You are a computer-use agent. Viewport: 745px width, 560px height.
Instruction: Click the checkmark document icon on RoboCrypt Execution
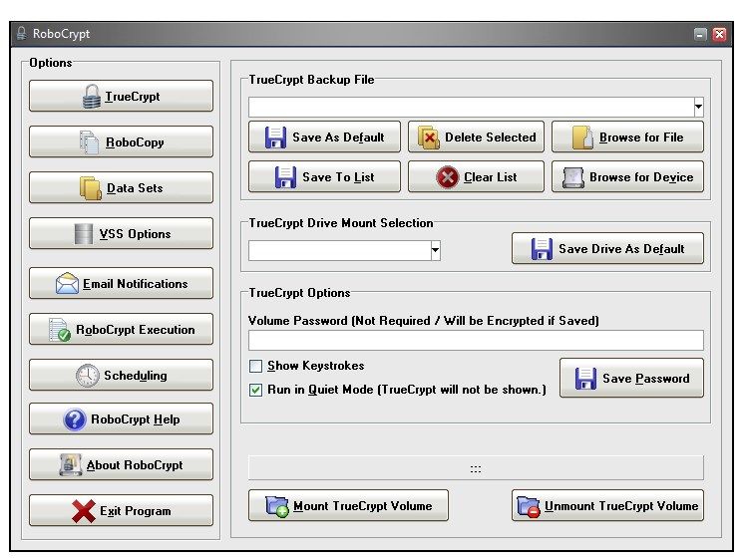tap(60, 330)
